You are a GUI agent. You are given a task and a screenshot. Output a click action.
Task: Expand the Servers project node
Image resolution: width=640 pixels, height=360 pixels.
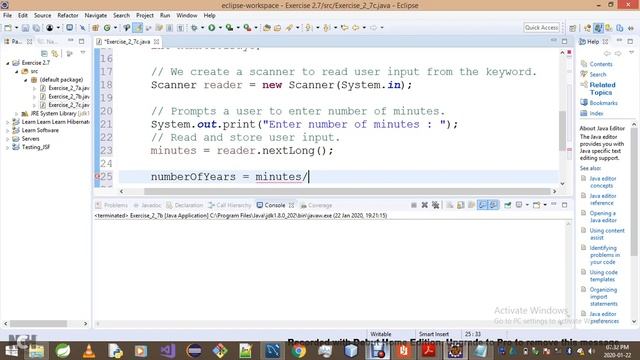(7, 139)
